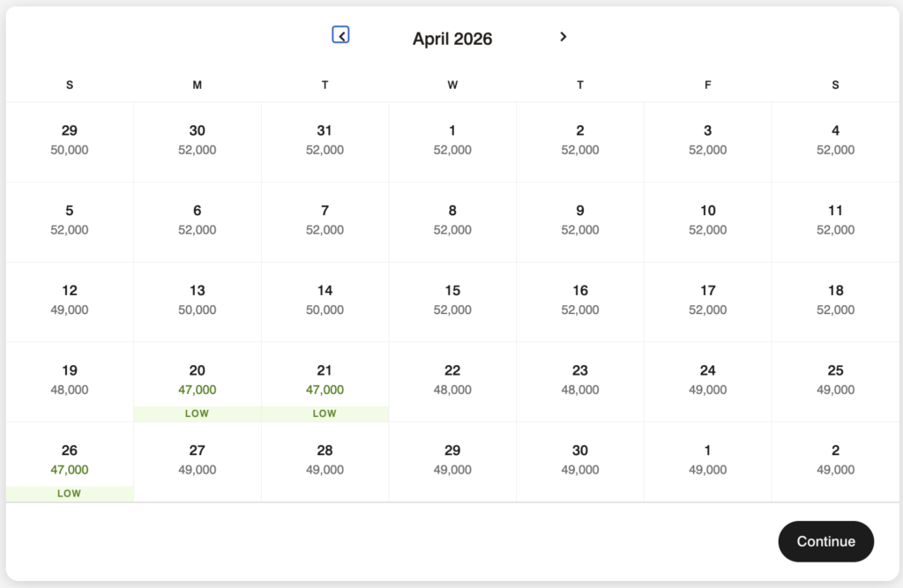Choose Wednesday April 22
Viewport: 903px width, 588px height.
click(x=452, y=380)
